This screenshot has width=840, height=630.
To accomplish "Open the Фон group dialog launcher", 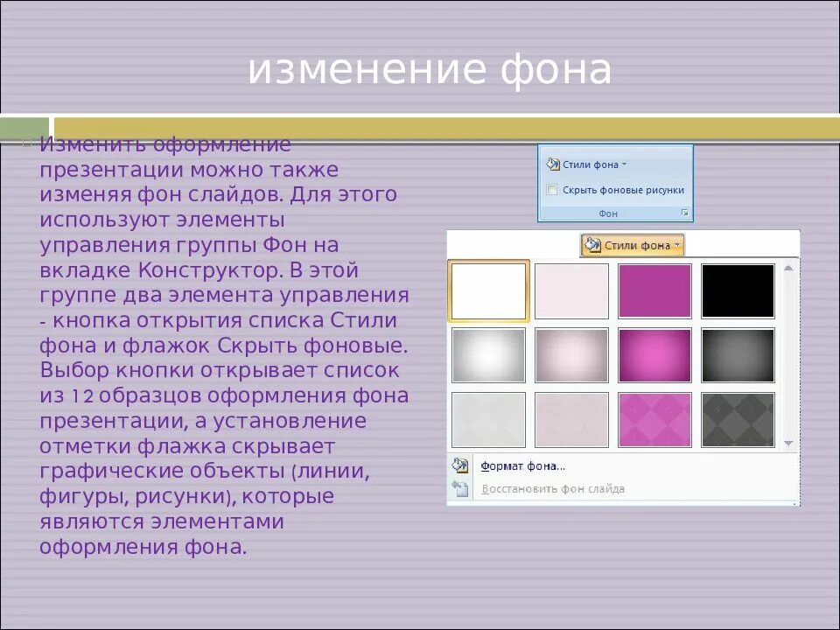I will [684, 213].
